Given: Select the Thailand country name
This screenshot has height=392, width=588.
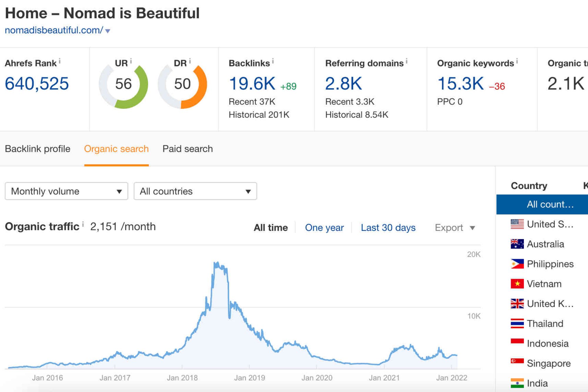Looking at the screenshot, I should pyautogui.click(x=545, y=323).
